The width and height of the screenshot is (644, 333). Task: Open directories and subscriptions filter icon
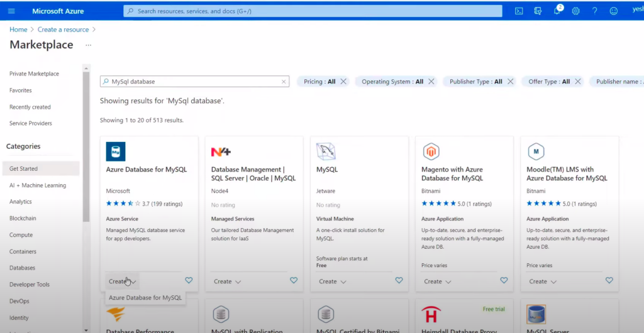538,11
